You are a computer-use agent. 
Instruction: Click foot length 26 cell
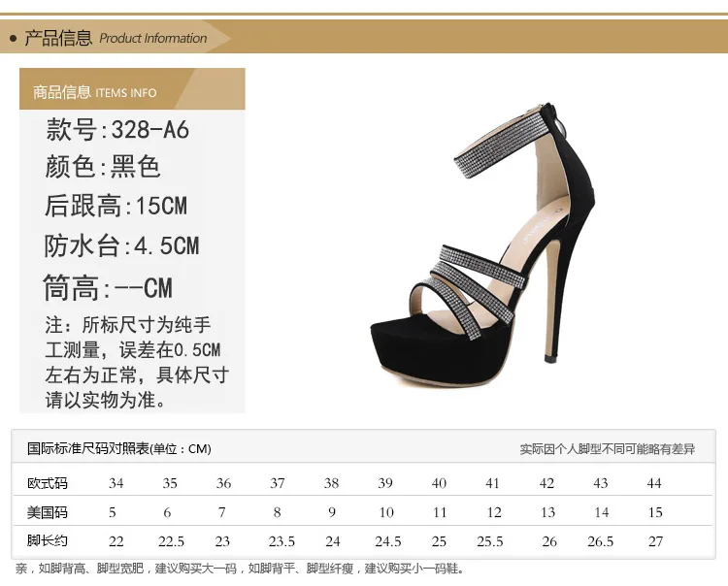(x=549, y=541)
